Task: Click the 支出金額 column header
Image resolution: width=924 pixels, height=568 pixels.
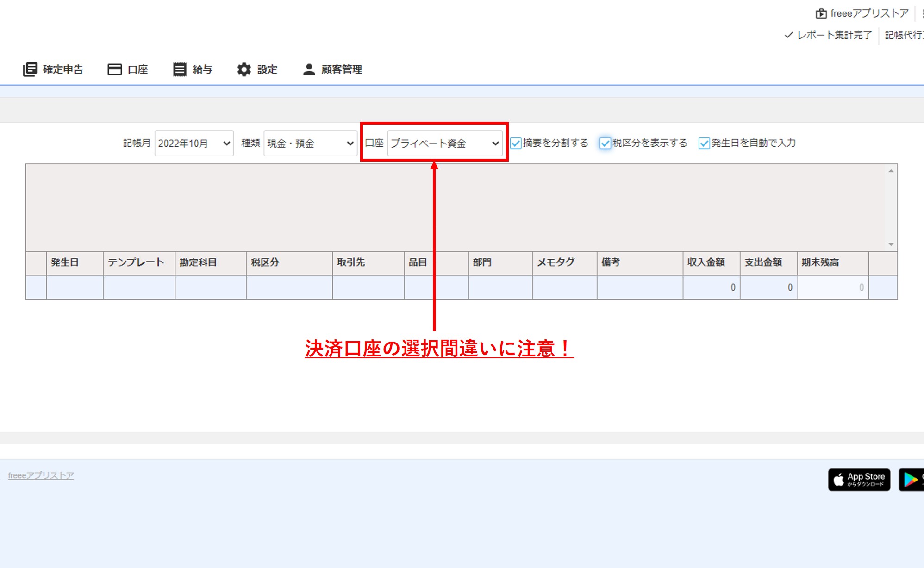Action: [x=768, y=263]
